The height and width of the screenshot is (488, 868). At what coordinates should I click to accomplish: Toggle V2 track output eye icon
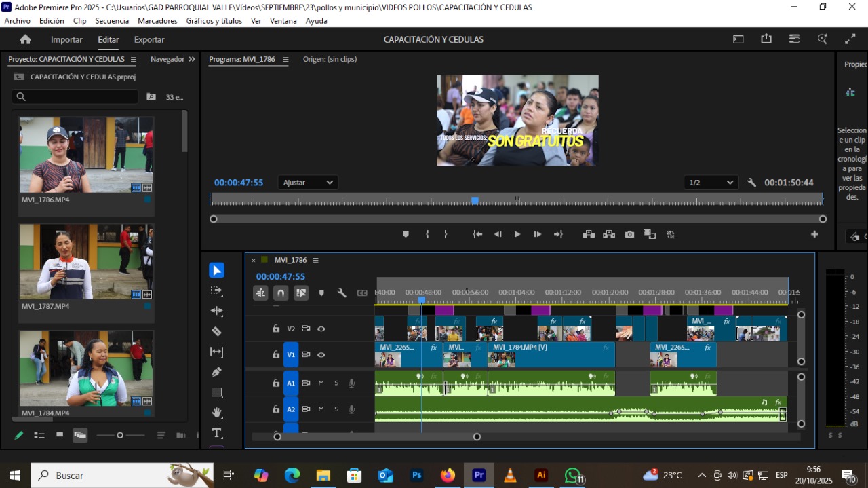pyautogui.click(x=321, y=329)
